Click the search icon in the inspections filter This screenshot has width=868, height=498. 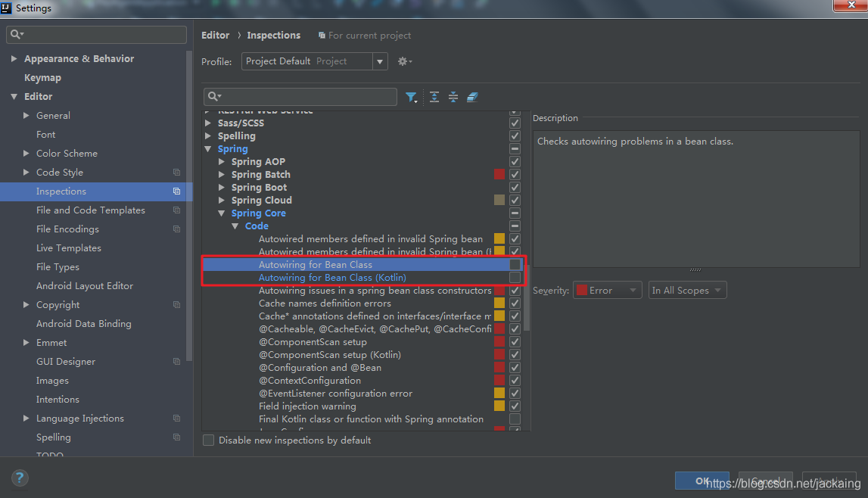coord(214,97)
